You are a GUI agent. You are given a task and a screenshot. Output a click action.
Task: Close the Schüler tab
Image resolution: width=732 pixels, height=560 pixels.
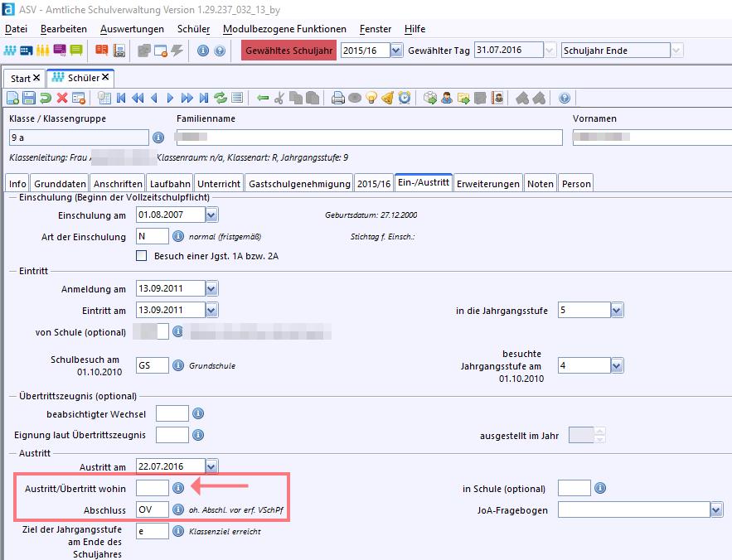point(105,77)
